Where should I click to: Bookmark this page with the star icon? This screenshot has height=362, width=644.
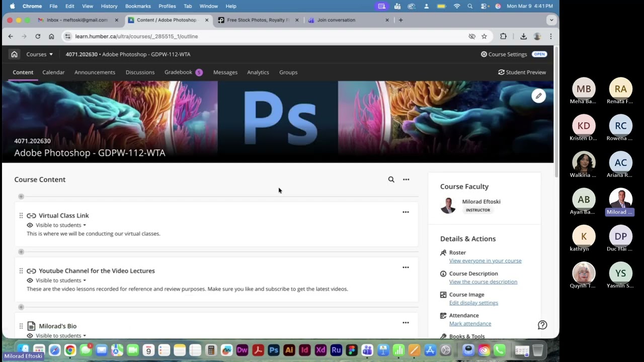[484, 36]
